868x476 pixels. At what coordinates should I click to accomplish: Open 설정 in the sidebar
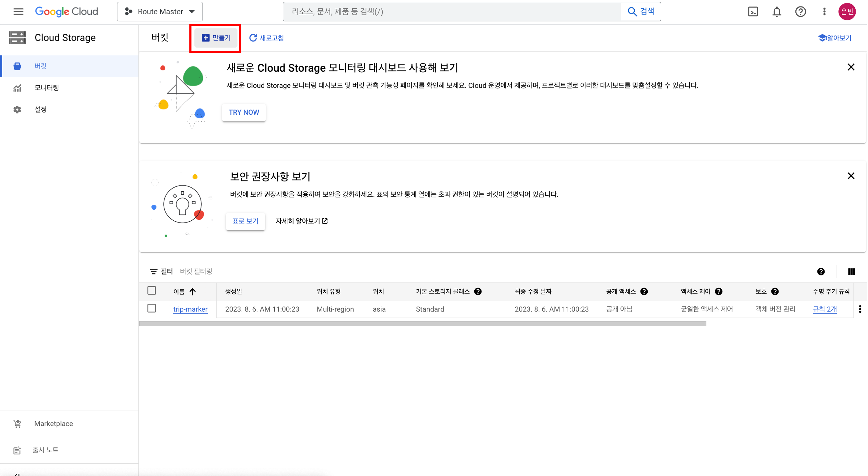point(40,109)
